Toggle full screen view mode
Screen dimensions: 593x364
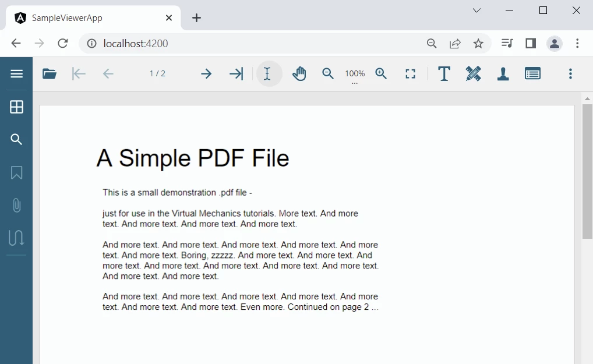coord(411,74)
